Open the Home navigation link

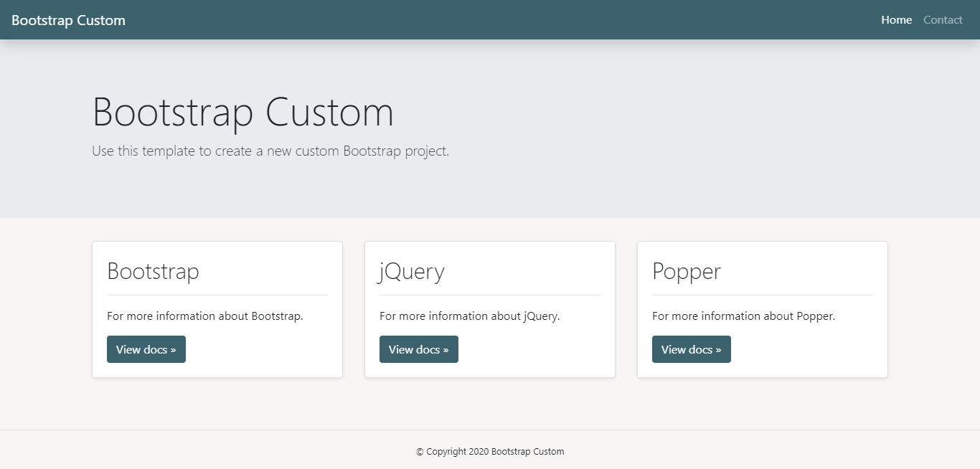(896, 20)
